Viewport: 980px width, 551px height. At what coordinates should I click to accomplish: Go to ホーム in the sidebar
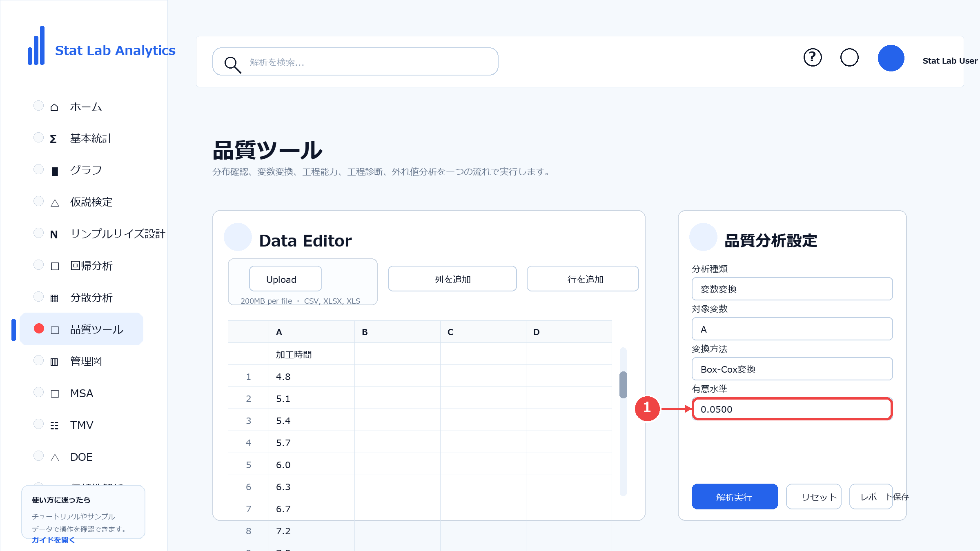[86, 107]
